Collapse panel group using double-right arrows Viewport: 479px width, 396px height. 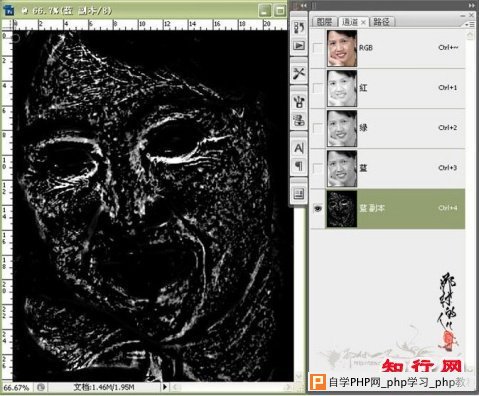(x=472, y=5)
